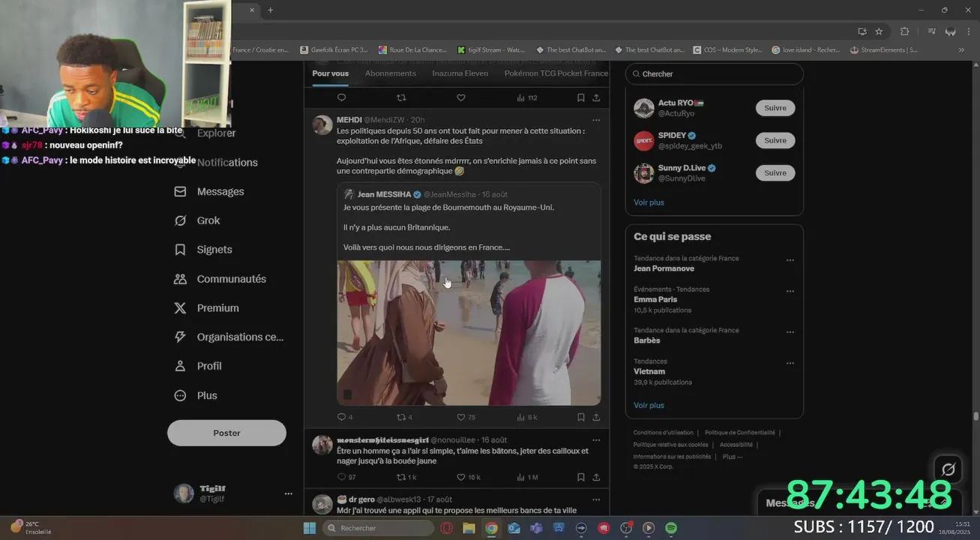Switch to the Abonnements tab
The height and width of the screenshot is (540, 980).
pos(390,73)
